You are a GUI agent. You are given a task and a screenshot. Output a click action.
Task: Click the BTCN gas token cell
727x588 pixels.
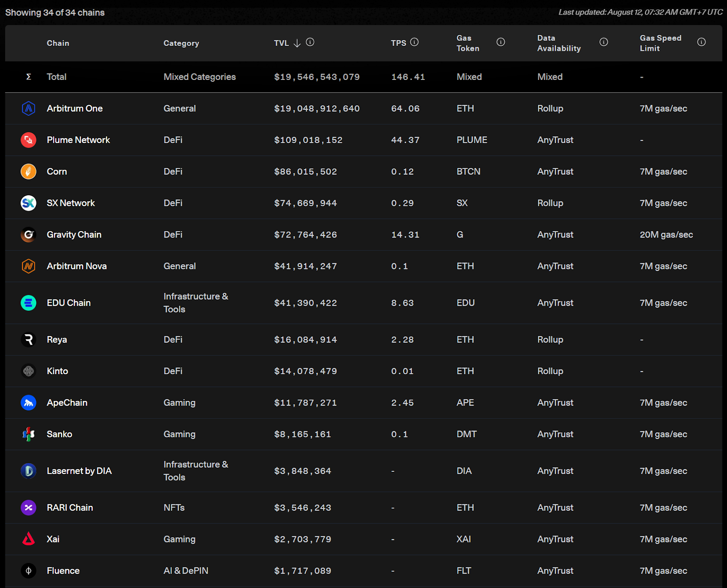468,172
